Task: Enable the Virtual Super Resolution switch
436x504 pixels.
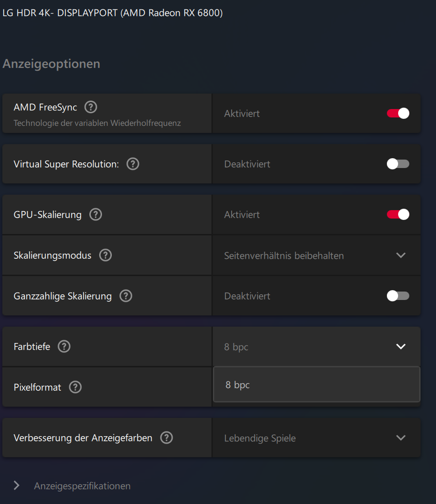Action: [398, 164]
